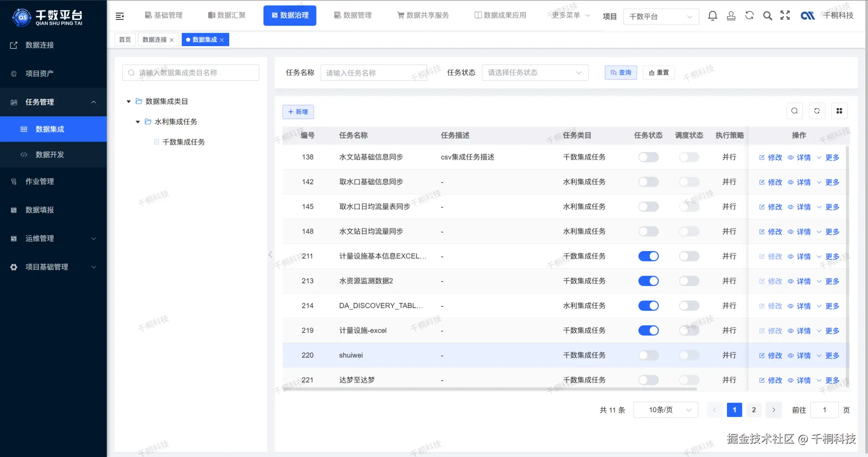The height and width of the screenshot is (457, 868).
Task: Close the 数据连接 tab
Action: (x=172, y=40)
